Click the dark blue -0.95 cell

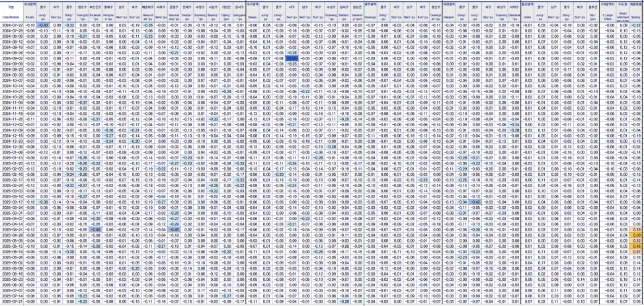[291, 58]
